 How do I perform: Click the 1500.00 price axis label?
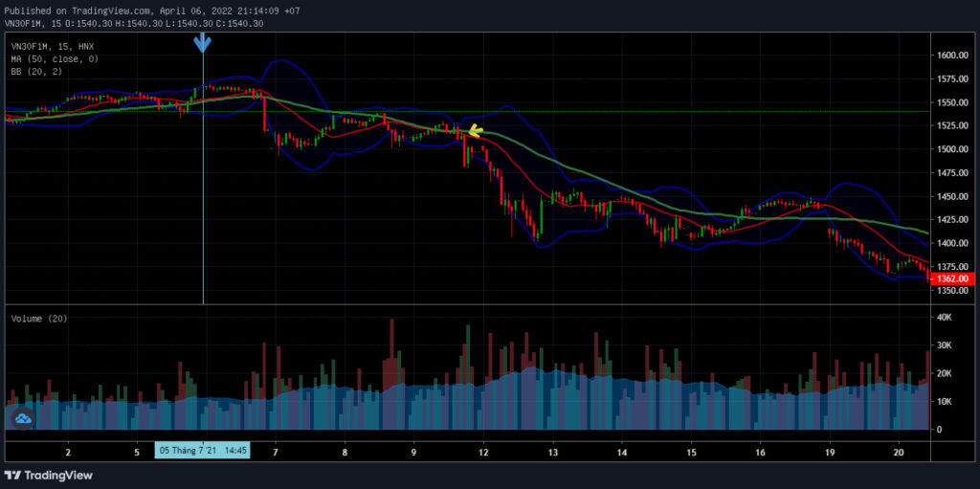[950, 149]
